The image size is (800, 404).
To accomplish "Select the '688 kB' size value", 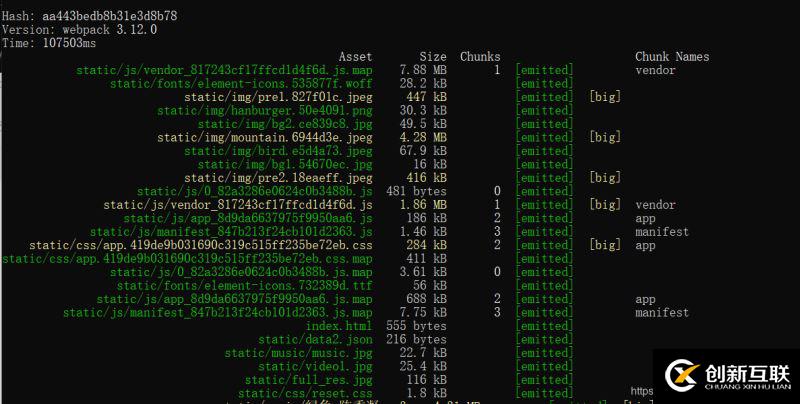I will [427, 299].
